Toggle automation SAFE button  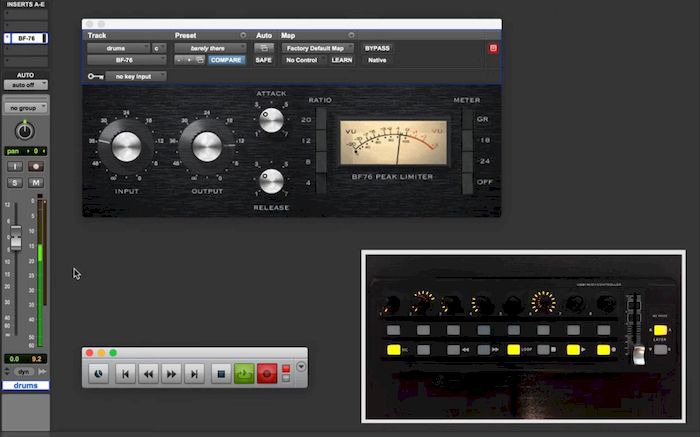(x=263, y=60)
